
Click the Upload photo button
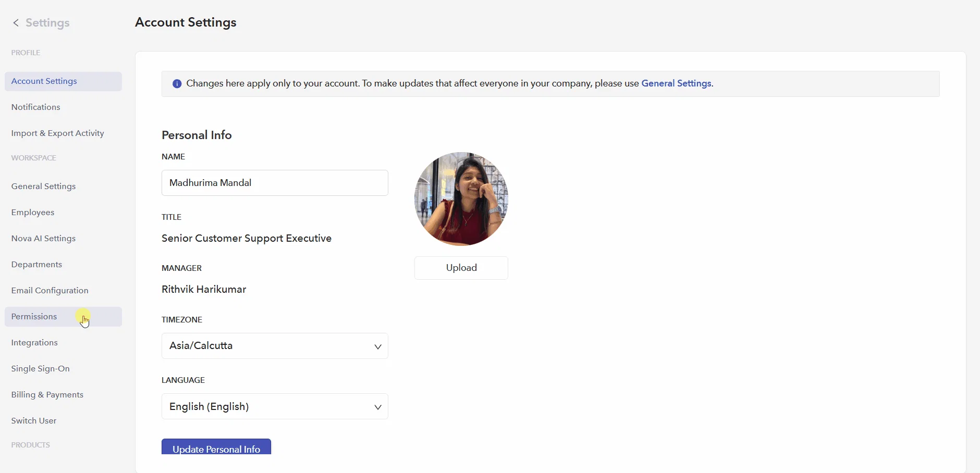coord(461,268)
